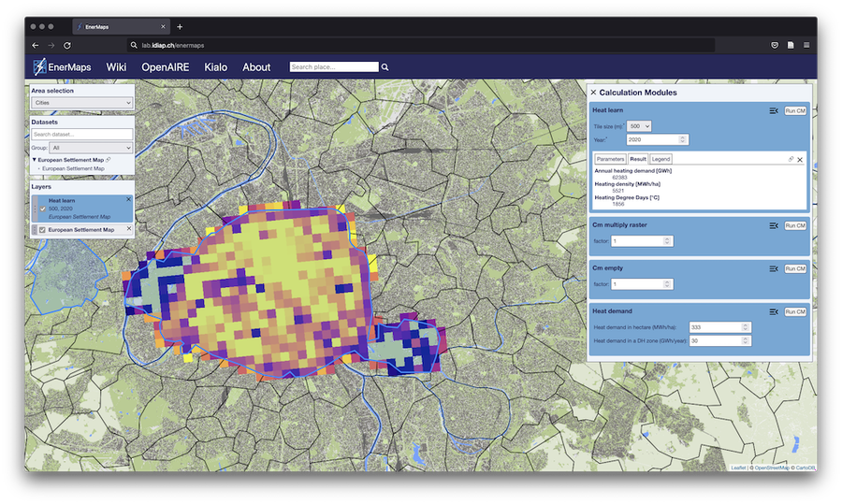
Task: Collapse the Heat learn module panel icon
Action: click(774, 111)
